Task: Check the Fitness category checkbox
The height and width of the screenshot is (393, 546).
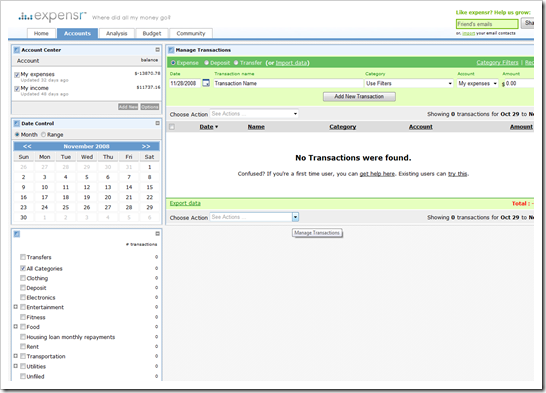Action: [23, 317]
